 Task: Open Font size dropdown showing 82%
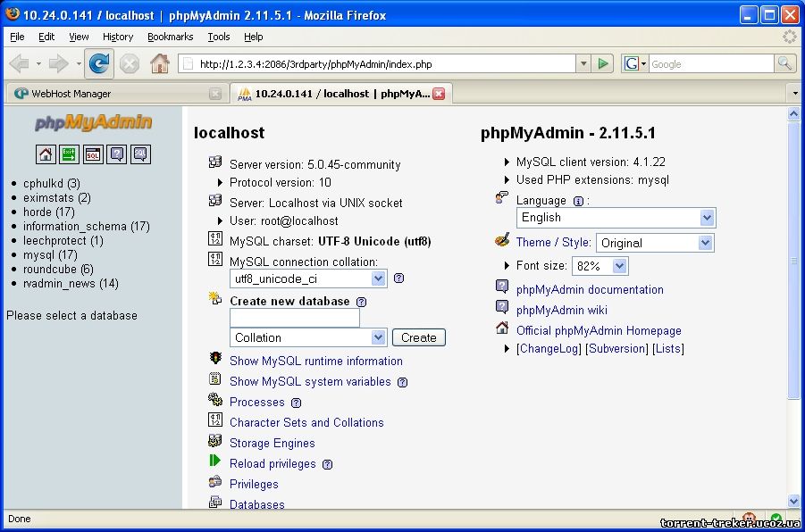pos(600,266)
